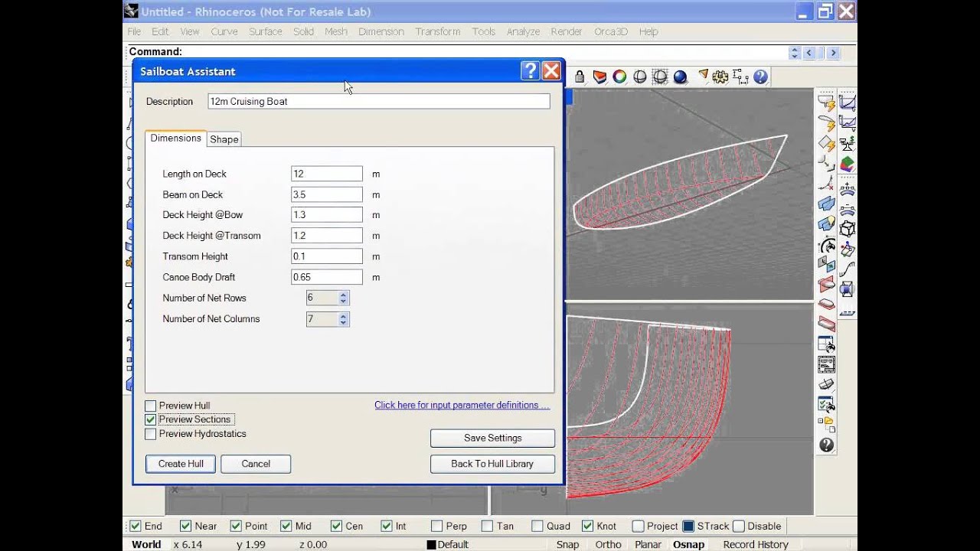Click the Orca3D hull with lightning icon
The image size is (980, 551).
(x=826, y=102)
